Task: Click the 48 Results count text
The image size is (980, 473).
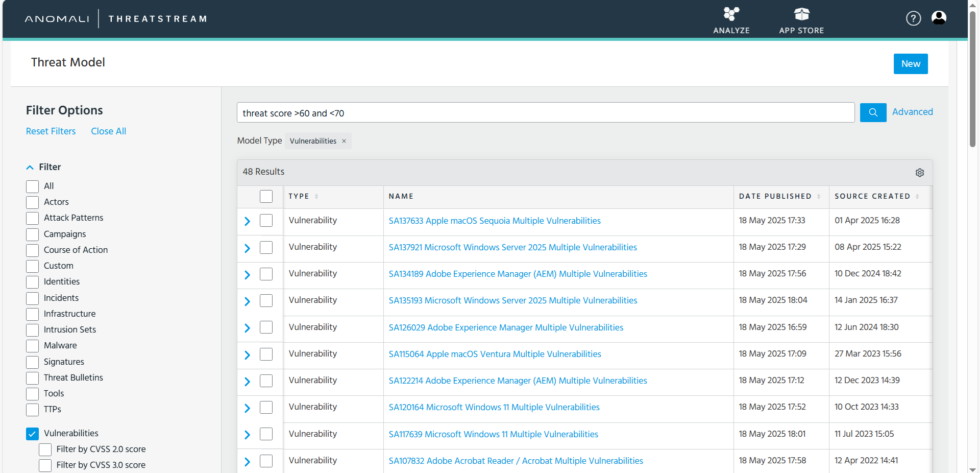Action: 263,172
